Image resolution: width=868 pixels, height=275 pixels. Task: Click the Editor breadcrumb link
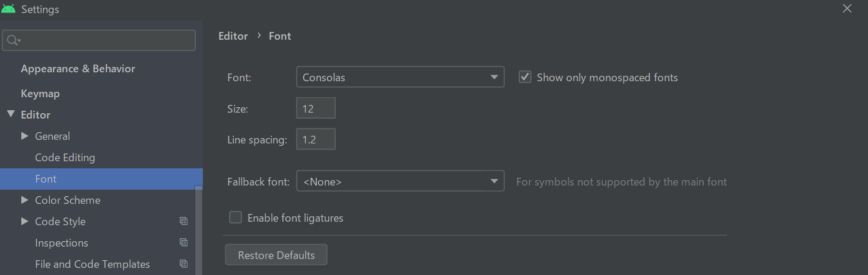(233, 36)
